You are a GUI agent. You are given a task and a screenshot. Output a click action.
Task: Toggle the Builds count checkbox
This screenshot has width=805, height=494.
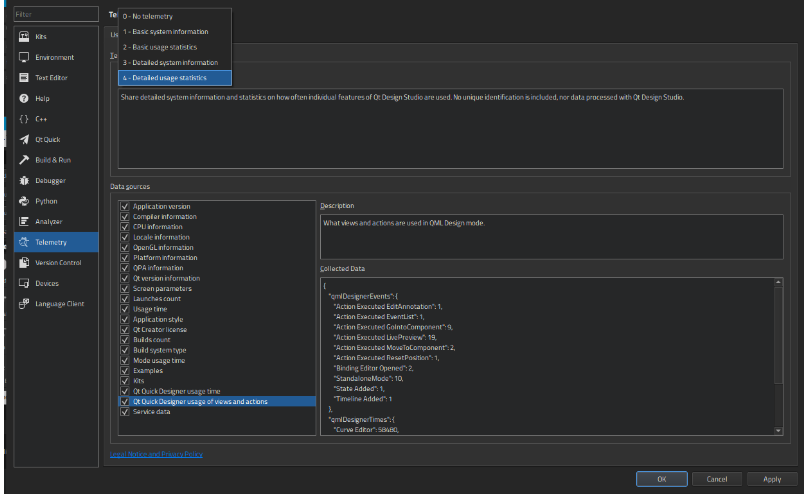click(x=125, y=340)
